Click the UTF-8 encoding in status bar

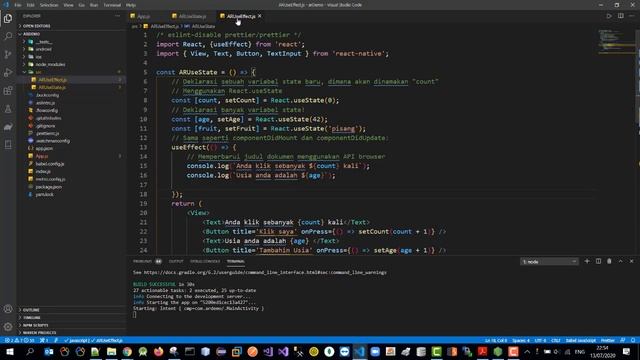point(540,340)
